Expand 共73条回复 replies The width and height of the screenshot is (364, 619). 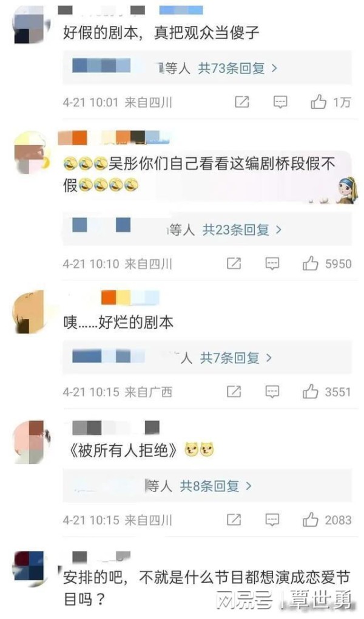pyautogui.click(x=238, y=68)
